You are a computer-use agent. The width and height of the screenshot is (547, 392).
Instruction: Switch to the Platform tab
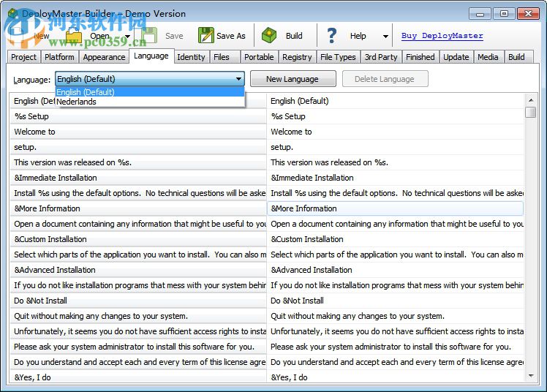point(59,57)
